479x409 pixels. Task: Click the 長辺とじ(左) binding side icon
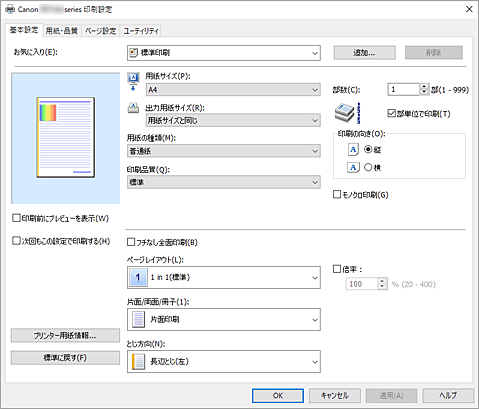[138, 361]
